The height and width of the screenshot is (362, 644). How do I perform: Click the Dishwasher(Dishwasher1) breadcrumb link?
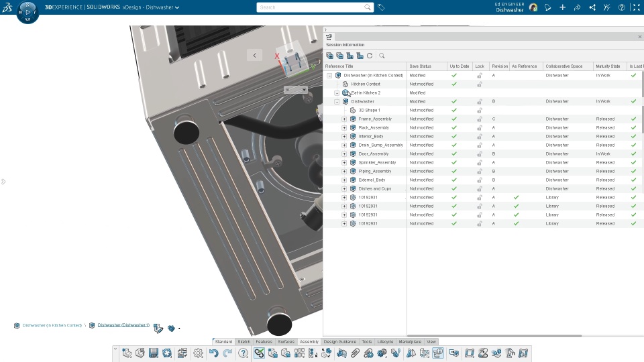click(x=123, y=325)
